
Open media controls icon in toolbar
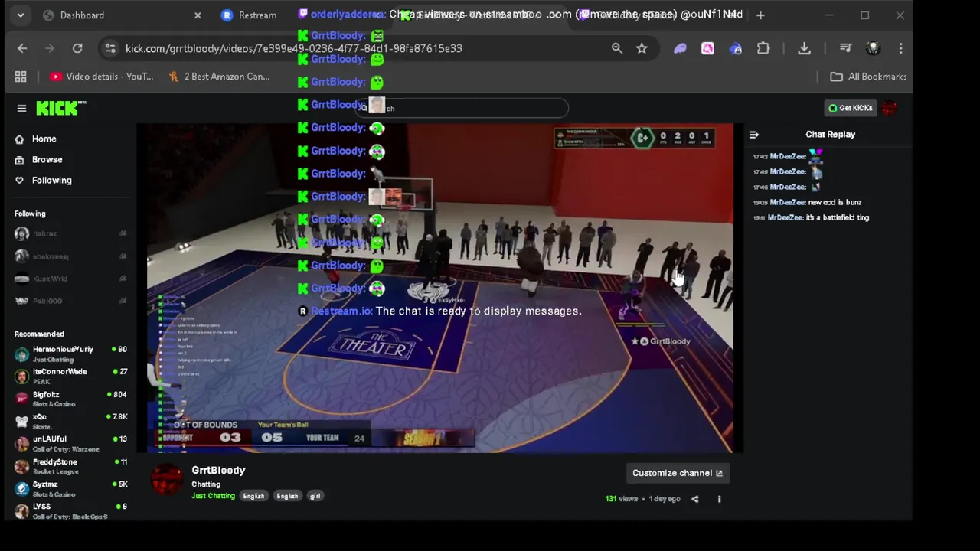(845, 48)
